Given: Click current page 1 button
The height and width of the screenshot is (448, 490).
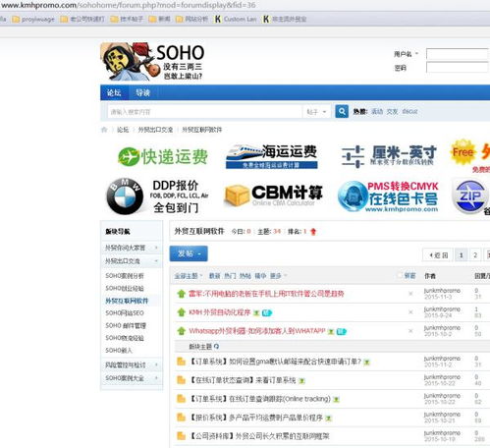Looking at the screenshot, I should pyautogui.click(x=462, y=254).
